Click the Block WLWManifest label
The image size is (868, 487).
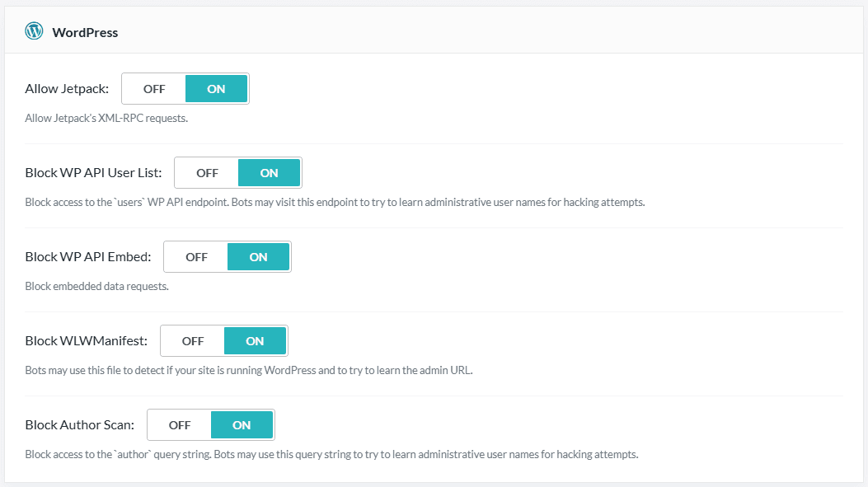click(87, 341)
